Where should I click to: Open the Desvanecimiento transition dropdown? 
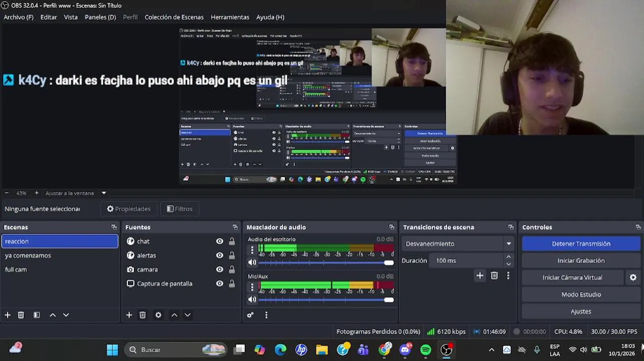click(x=458, y=244)
